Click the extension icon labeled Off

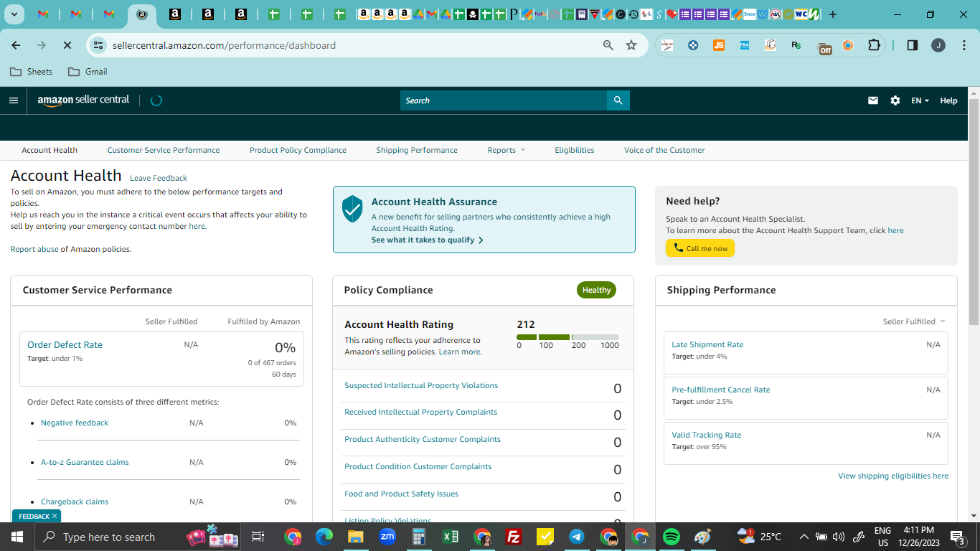pos(825,47)
